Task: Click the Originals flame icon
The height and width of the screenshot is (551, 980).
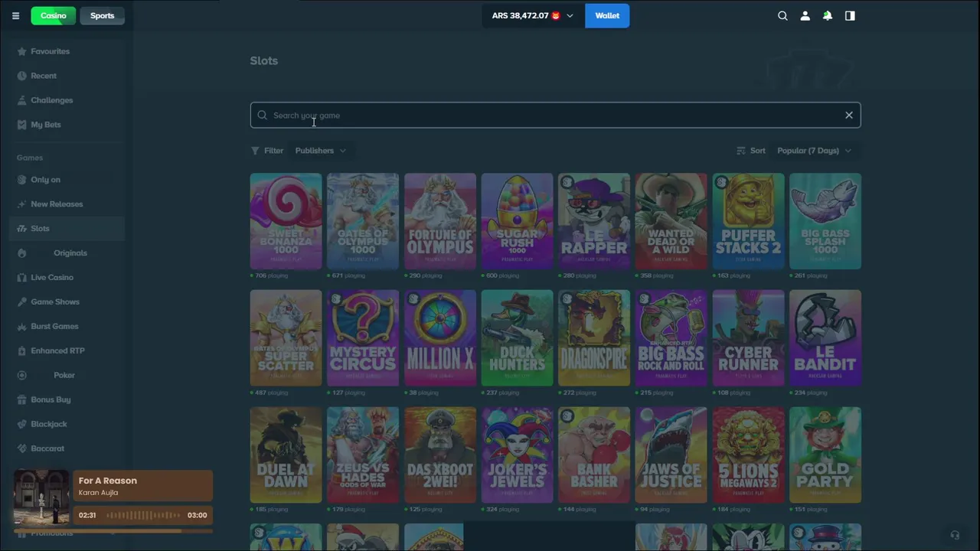Action: coord(22,253)
